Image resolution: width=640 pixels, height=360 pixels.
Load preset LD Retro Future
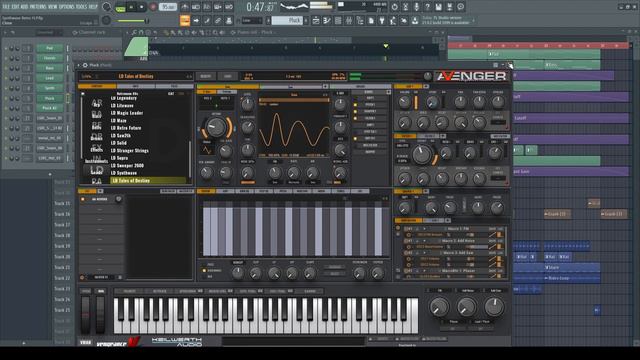point(126,128)
